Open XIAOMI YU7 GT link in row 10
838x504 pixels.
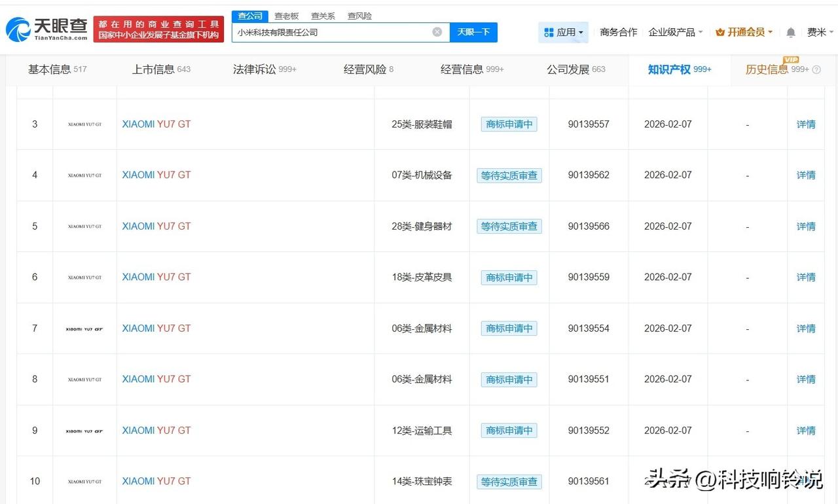coord(156,482)
